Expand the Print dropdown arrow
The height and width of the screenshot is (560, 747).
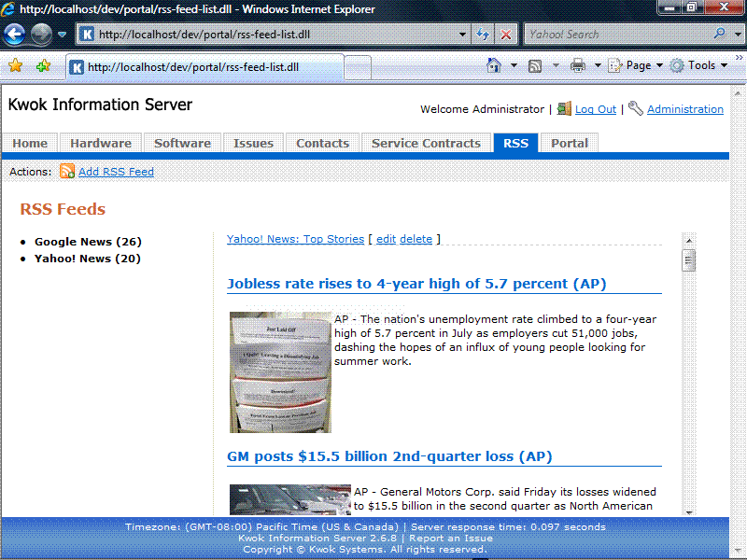pyautogui.click(x=598, y=65)
